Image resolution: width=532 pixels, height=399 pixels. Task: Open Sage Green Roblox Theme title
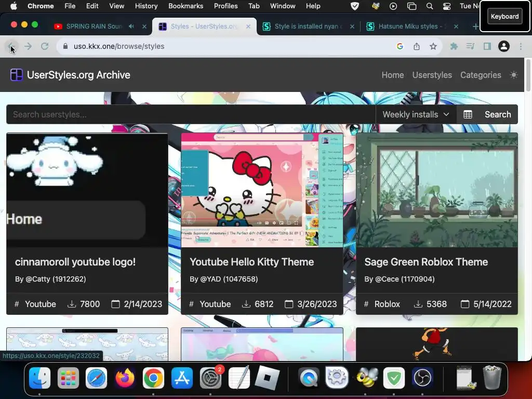[426, 262]
